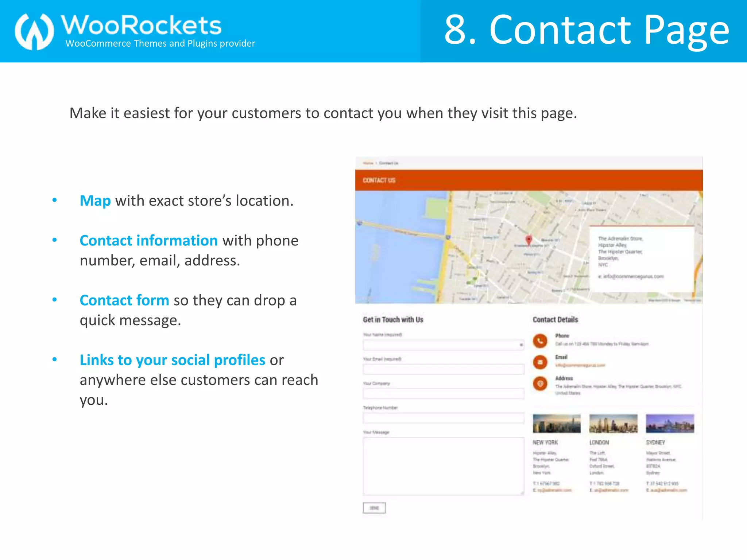This screenshot has height=560, width=747.
Task: Click the 'Address' label in Contact Details
Action: click(564, 378)
